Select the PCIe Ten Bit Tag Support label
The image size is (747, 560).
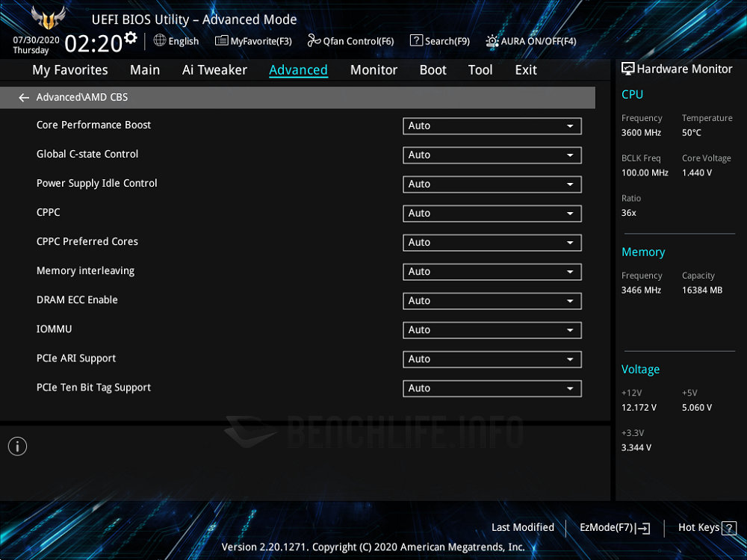pos(93,388)
